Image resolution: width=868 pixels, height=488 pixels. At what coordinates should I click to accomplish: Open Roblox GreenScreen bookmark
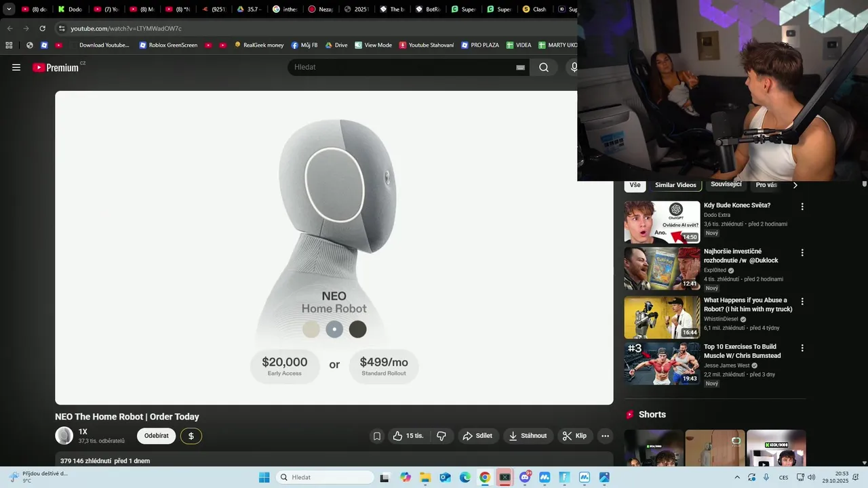[168, 45]
